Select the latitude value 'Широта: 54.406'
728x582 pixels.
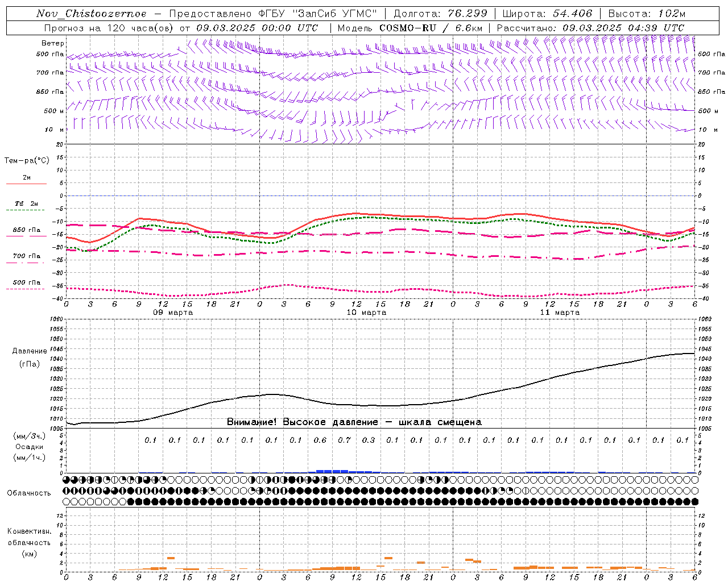point(547,14)
